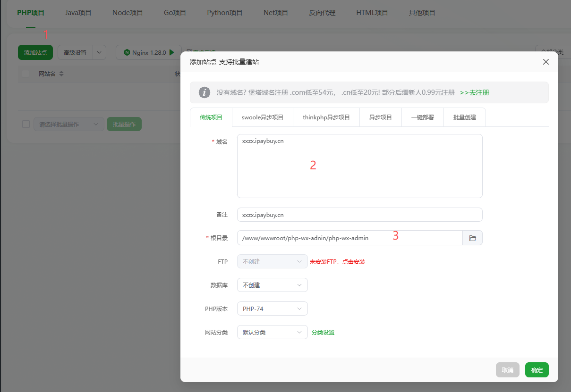Open the 网站分类 dropdown

[272, 332]
